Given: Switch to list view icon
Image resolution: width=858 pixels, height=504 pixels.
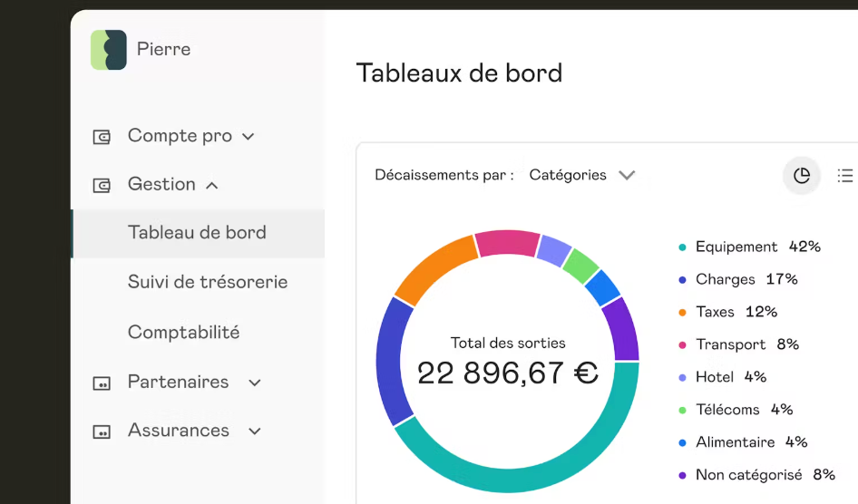Looking at the screenshot, I should click(844, 176).
